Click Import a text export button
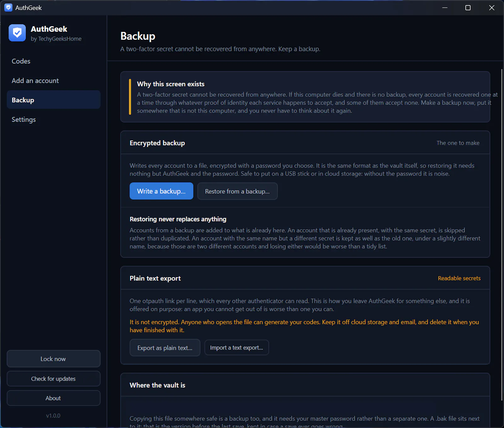This screenshot has height=428, width=504. [x=237, y=348]
